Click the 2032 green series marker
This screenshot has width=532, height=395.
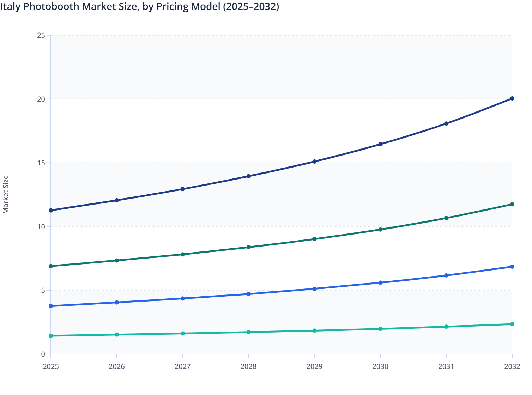pyautogui.click(x=512, y=204)
